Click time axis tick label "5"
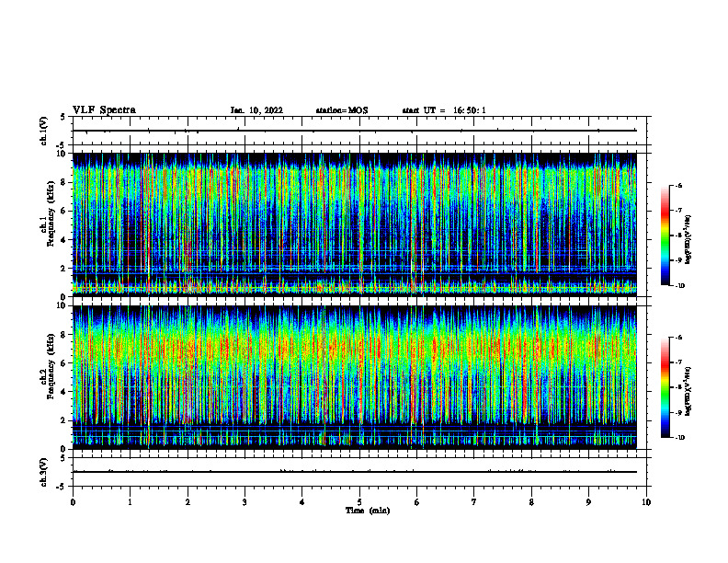728x563 pixels. click(x=359, y=502)
